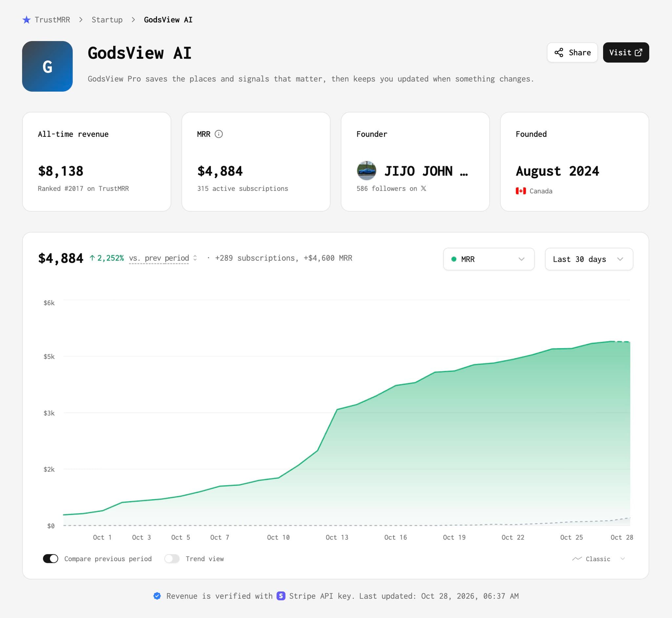This screenshot has height=618, width=672.
Task: Click the Oct 28 axis label
Action: point(621,537)
